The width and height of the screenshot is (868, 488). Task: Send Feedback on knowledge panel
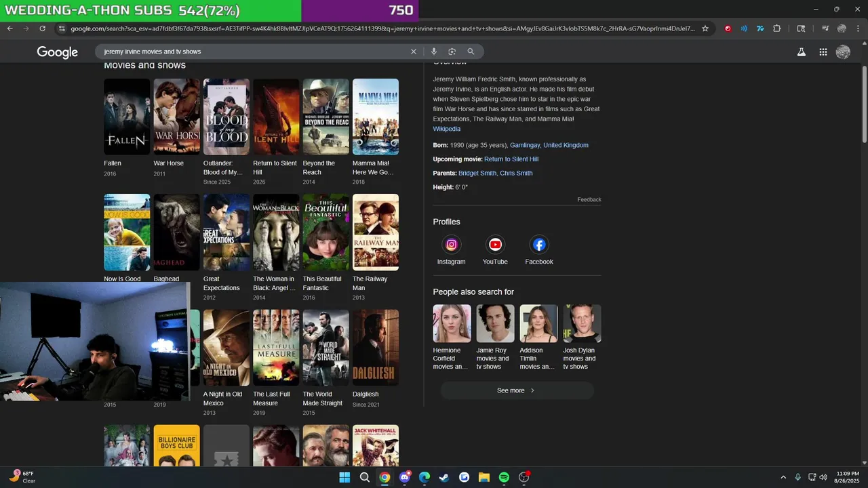(x=589, y=199)
